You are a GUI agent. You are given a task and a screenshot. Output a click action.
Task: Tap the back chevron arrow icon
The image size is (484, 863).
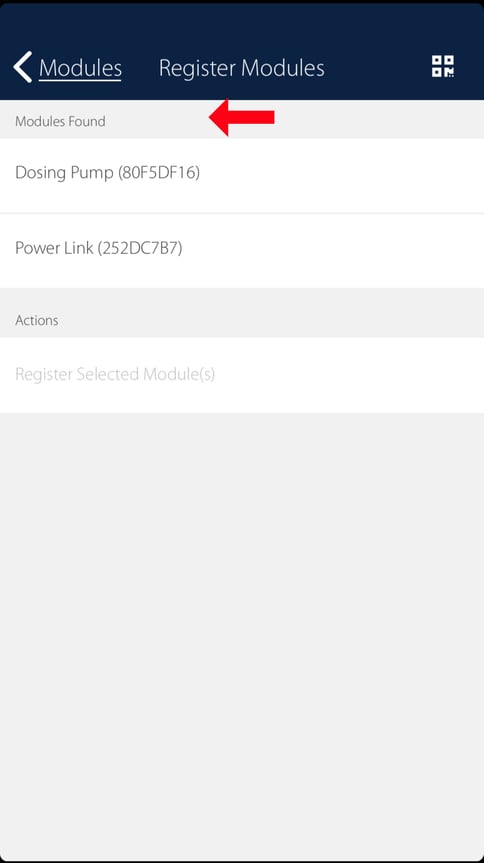(23, 67)
